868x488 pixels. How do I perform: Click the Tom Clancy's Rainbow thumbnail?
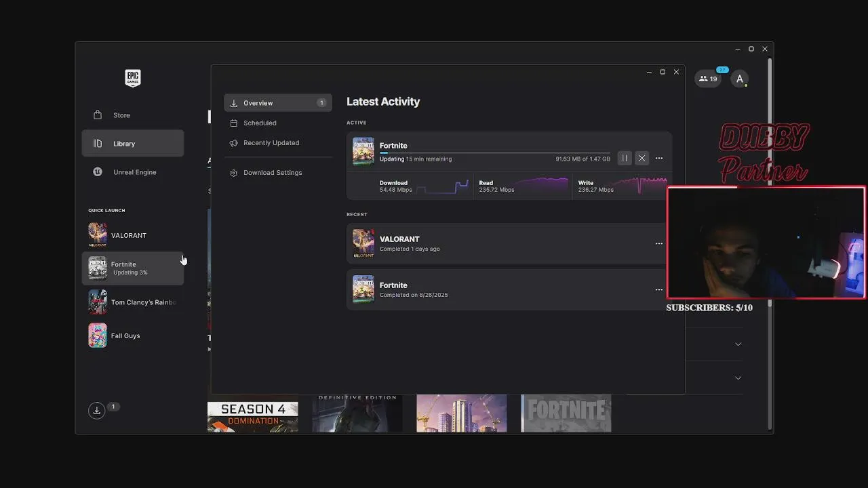(98, 302)
